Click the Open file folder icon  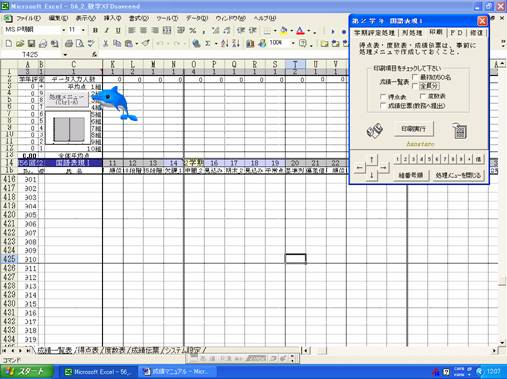click(x=20, y=43)
